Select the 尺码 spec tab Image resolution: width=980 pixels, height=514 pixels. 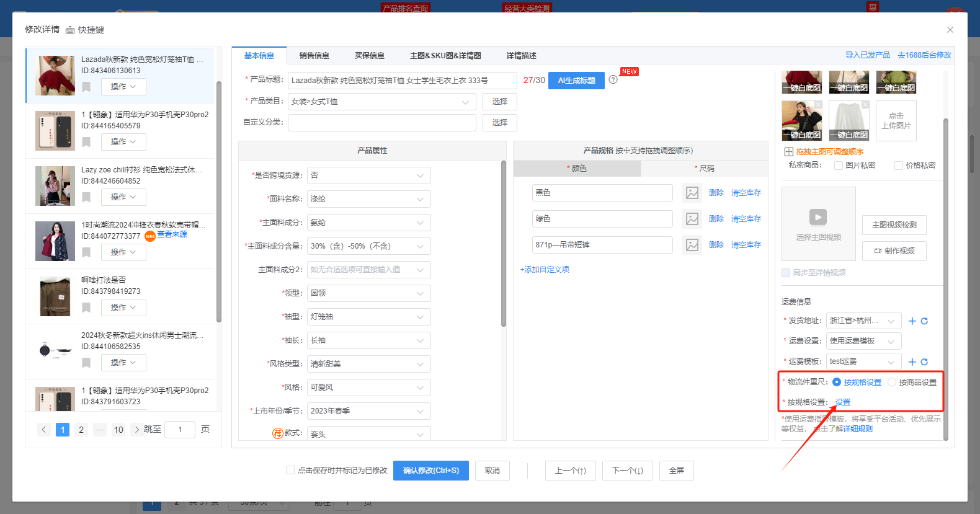coord(704,169)
